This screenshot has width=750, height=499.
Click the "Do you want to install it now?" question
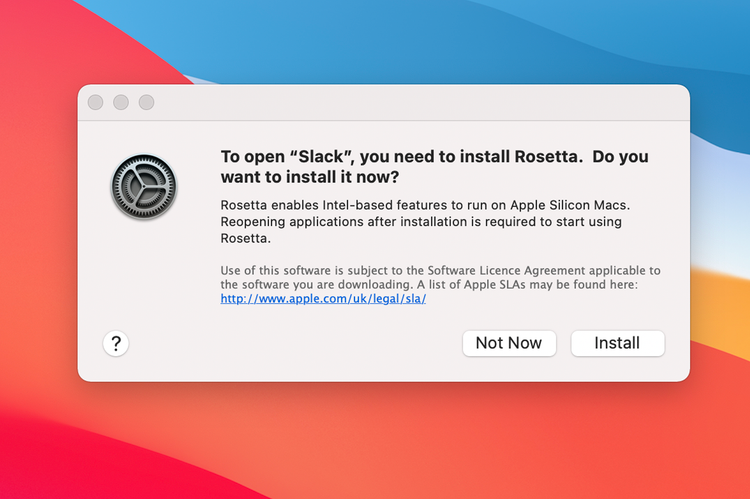pyautogui.click(x=310, y=177)
